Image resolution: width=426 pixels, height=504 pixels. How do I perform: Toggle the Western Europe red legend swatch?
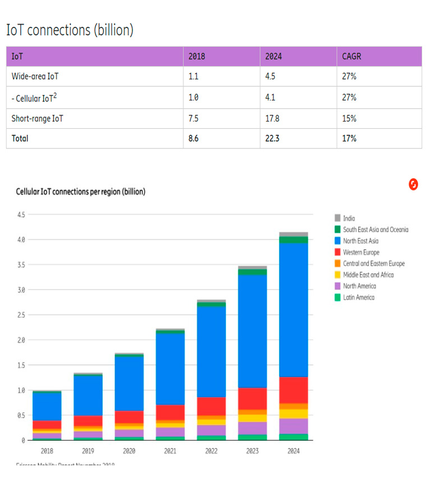[337, 253]
